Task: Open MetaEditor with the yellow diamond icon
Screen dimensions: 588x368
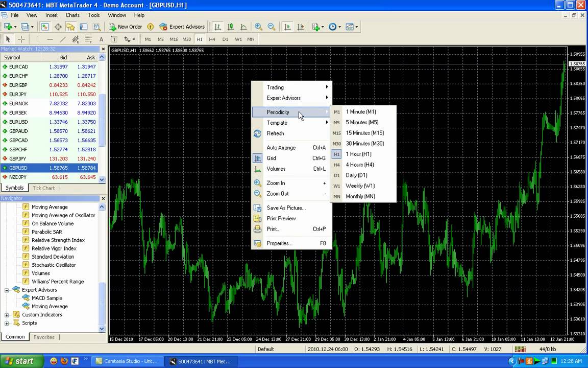Action: 151,27
